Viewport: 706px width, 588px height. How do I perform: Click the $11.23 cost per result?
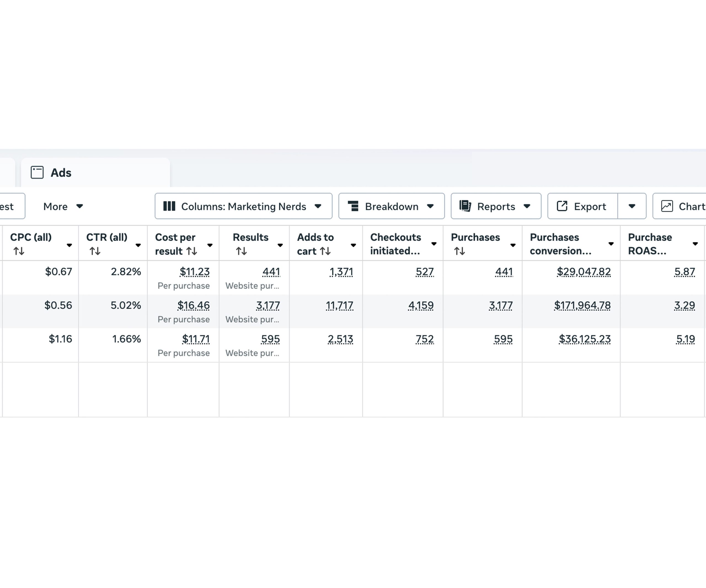194,272
